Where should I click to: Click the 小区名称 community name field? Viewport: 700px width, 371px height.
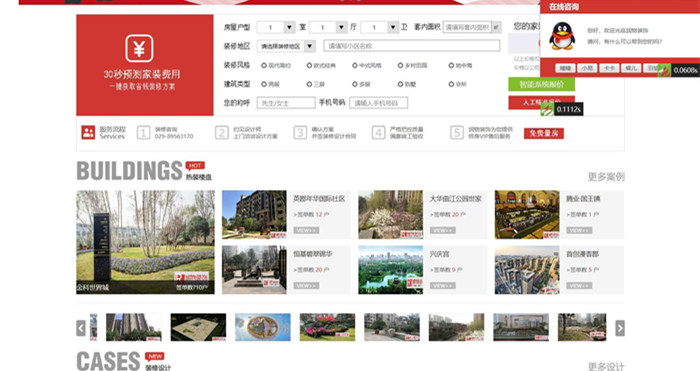[412, 46]
